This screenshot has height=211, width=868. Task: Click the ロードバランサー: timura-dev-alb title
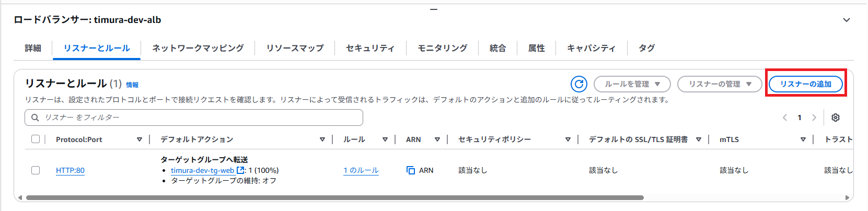87,20
